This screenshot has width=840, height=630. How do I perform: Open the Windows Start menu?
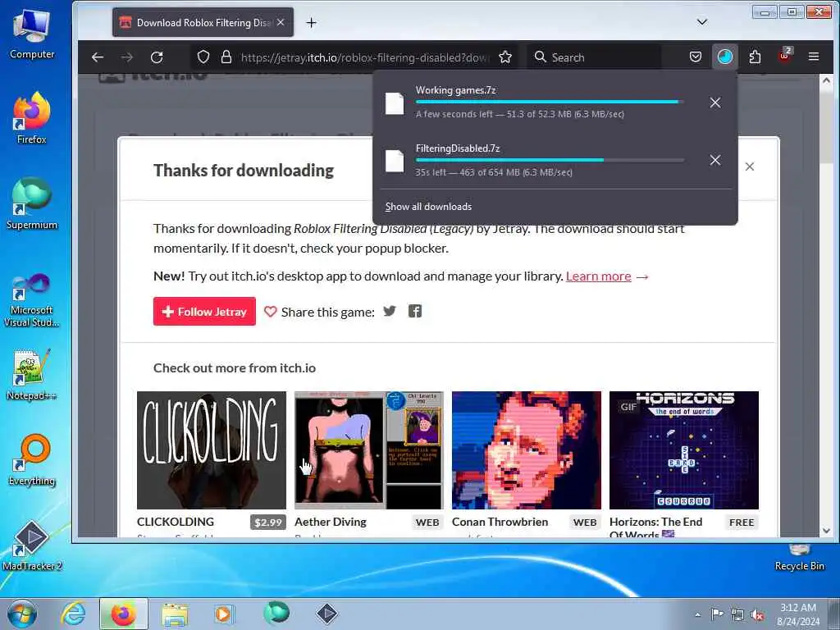click(x=22, y=614)
